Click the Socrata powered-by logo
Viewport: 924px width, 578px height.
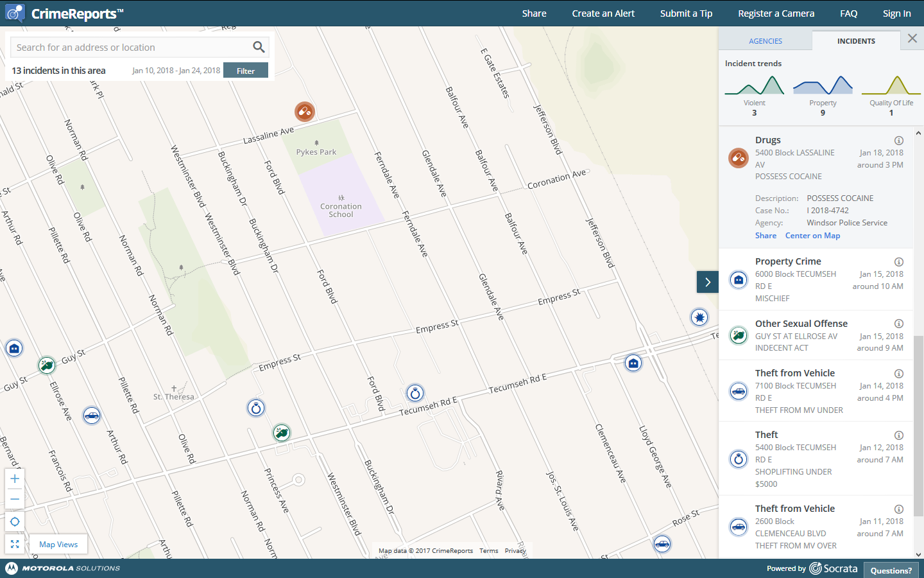[834, 568]
